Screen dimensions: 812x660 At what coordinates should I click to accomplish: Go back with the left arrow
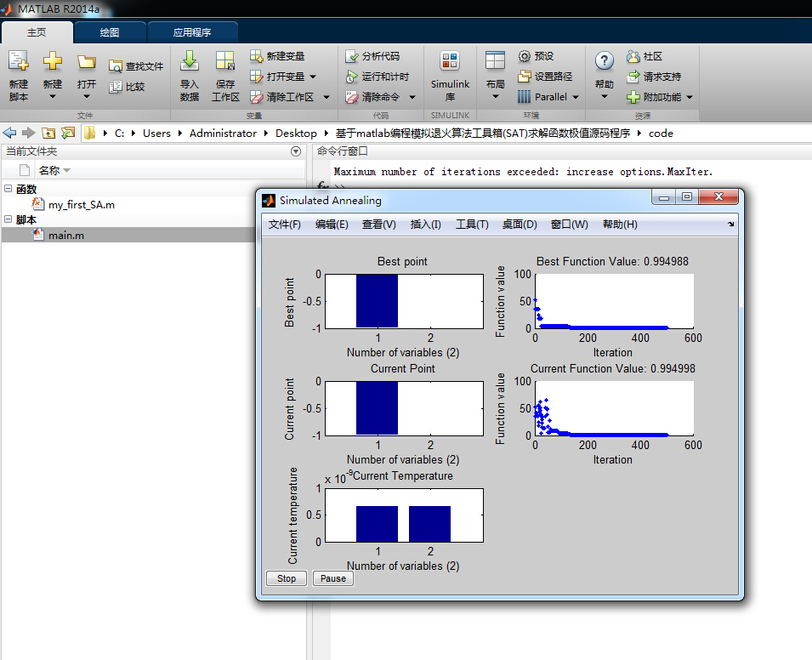[x=9, y=133]
